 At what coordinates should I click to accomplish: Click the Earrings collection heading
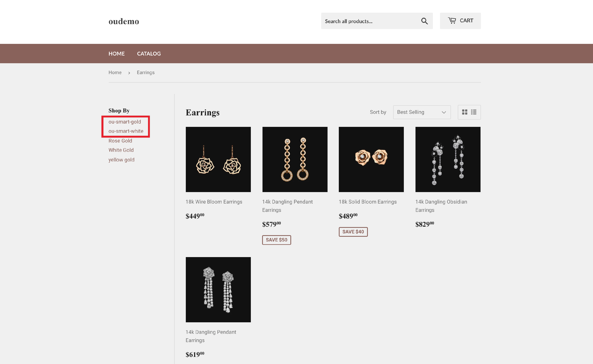[x=202, y=112]
